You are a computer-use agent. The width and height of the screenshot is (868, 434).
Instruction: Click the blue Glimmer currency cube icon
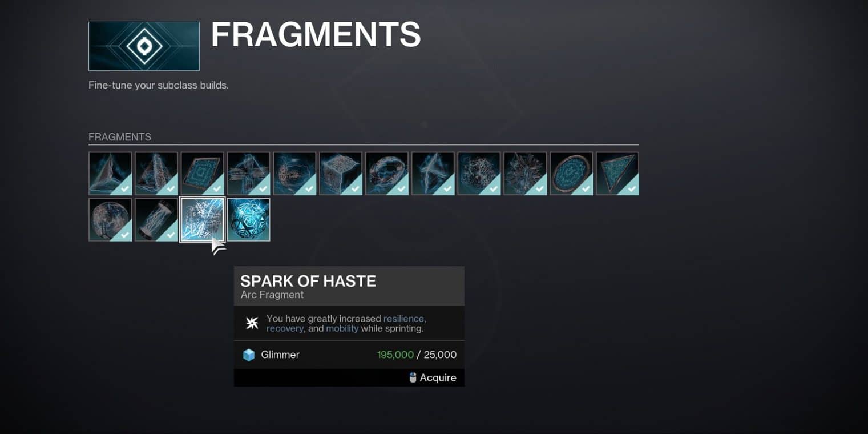249,355
